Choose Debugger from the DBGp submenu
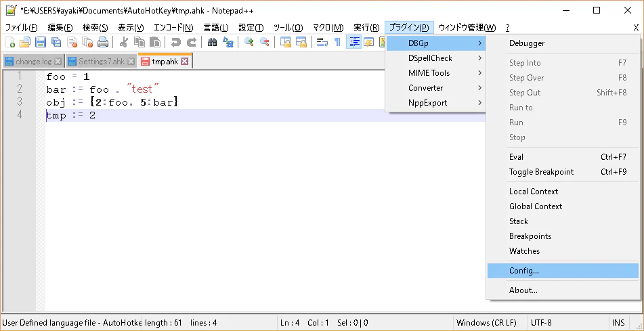Viewport: 644px width, 331px height. click(563, 43)
